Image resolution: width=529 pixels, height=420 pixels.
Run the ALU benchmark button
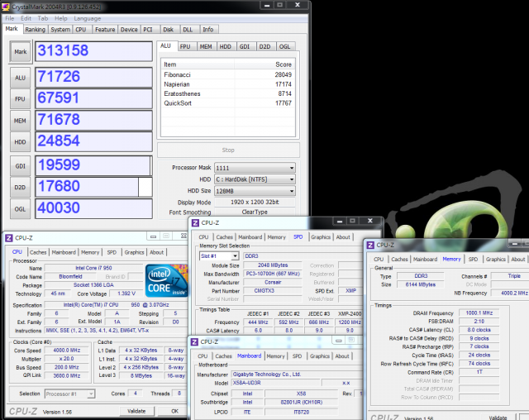20,78
